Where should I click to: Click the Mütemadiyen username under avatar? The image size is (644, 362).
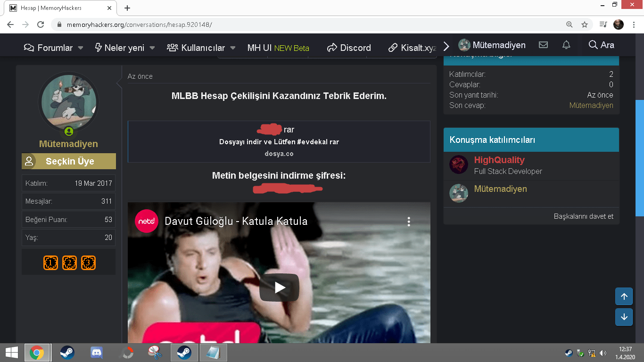(68, 144)
